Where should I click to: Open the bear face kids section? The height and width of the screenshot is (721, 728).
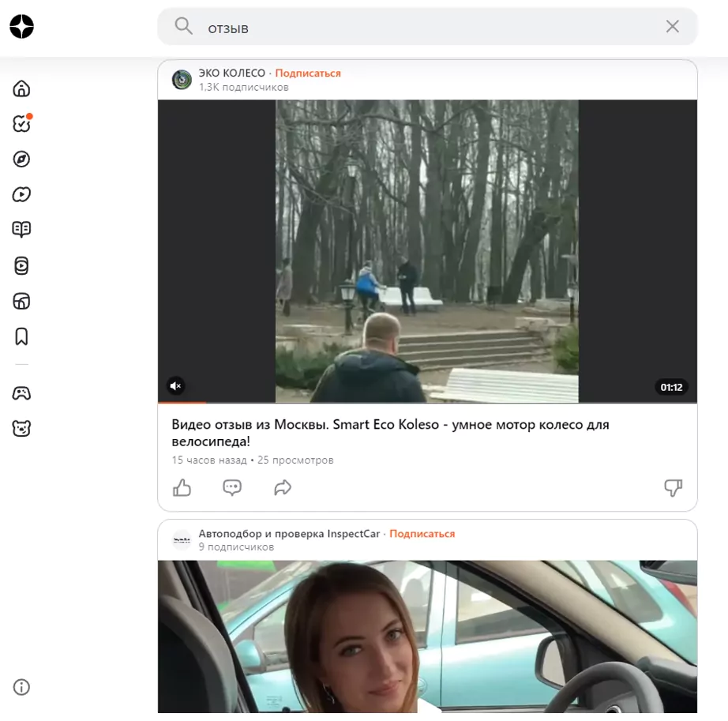pyautogui.click(x=21, y=428)
